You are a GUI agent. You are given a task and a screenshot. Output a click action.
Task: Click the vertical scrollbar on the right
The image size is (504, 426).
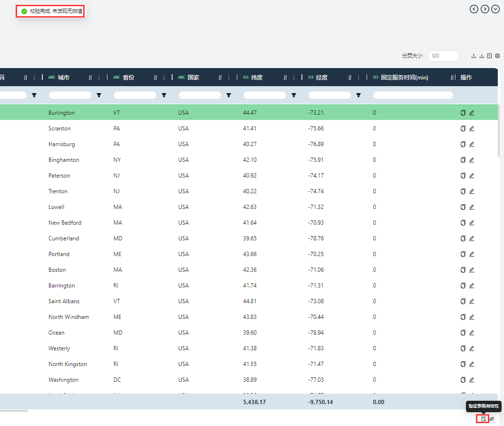point(499,130)
